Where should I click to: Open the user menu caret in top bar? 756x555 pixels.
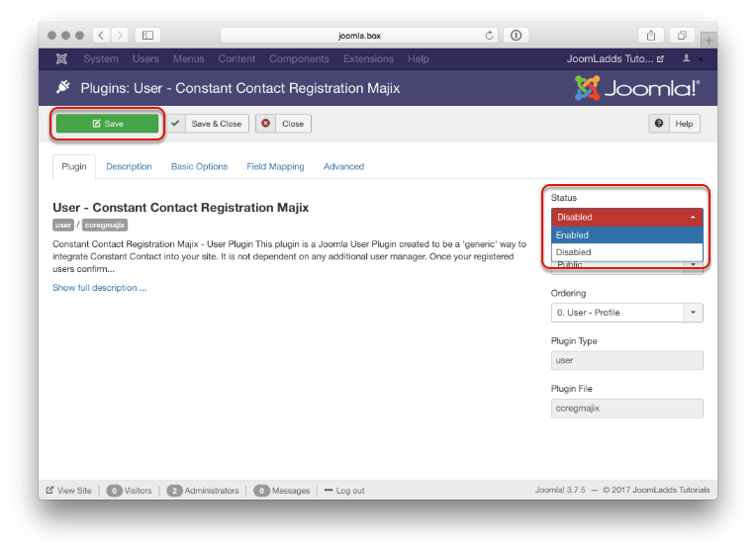pyautogui.click(x=700, y=59)
